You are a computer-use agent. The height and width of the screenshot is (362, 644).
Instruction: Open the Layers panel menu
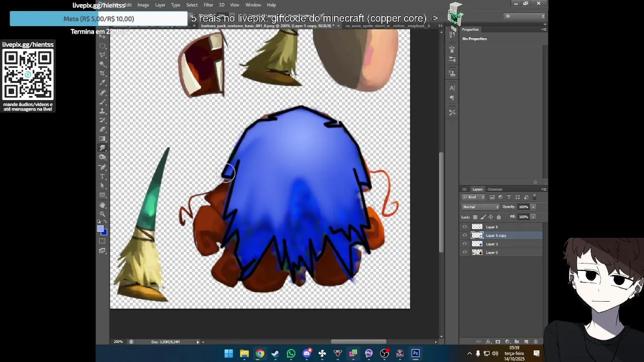pos(544,190)
